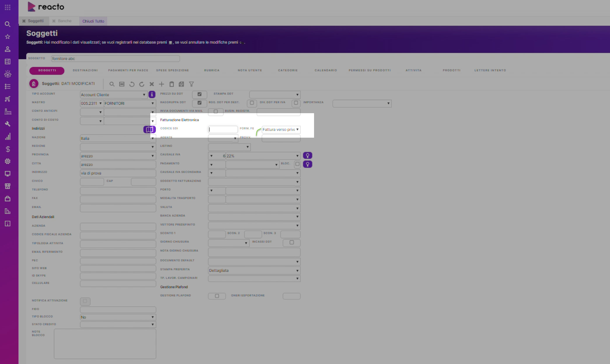Open the user profile sidebar icon
The height and width of the screenshot is (364, 610).
(x=8, y=49)
